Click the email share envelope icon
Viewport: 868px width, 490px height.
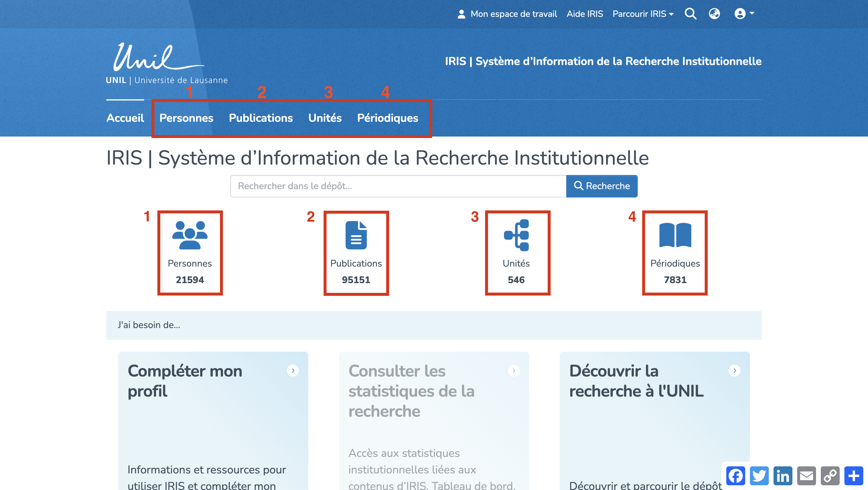point(806,476)
